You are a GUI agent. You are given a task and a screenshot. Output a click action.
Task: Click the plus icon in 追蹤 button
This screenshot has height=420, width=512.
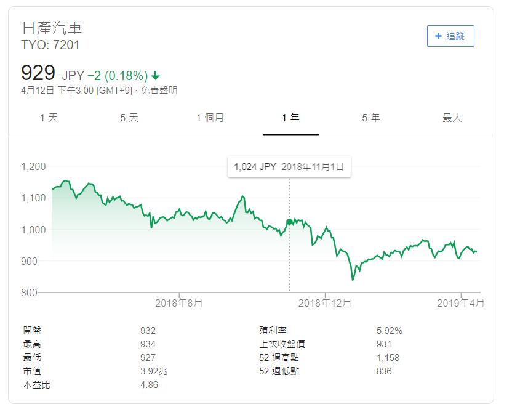click(438, 36)
